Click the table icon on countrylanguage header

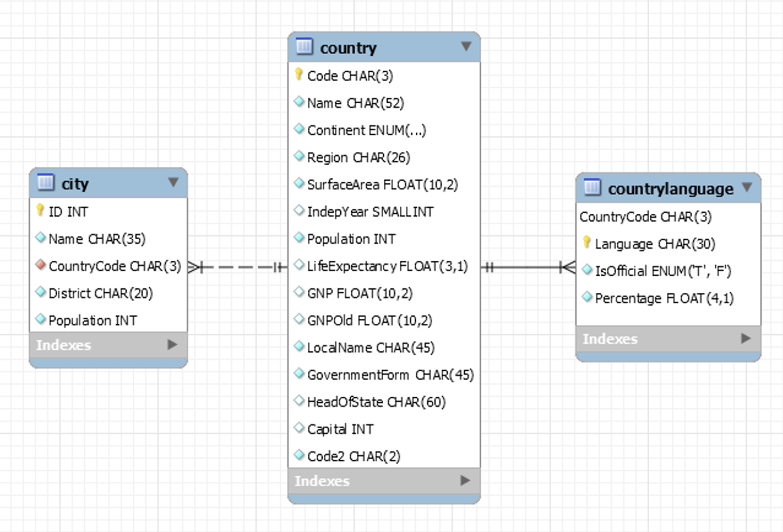click(x=591, y=188)
